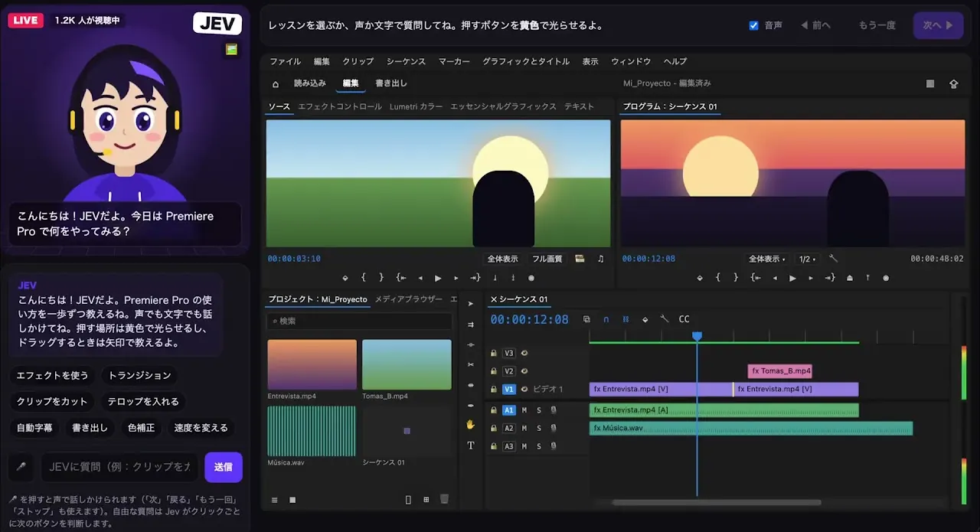The image size is (980, 532).
Task: Toggle snap magnet in the timeline
Action: (x=606, y=319)
